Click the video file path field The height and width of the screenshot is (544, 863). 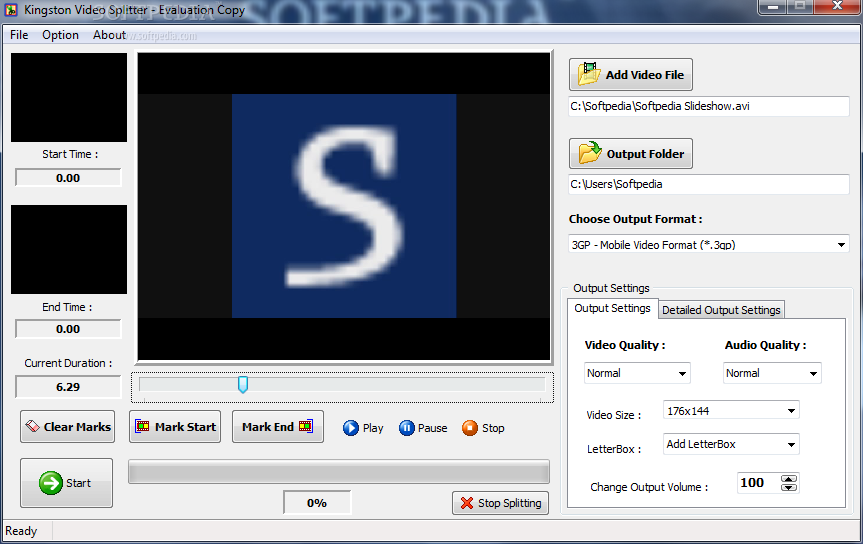pyautogui.click(x=708, y=106)
